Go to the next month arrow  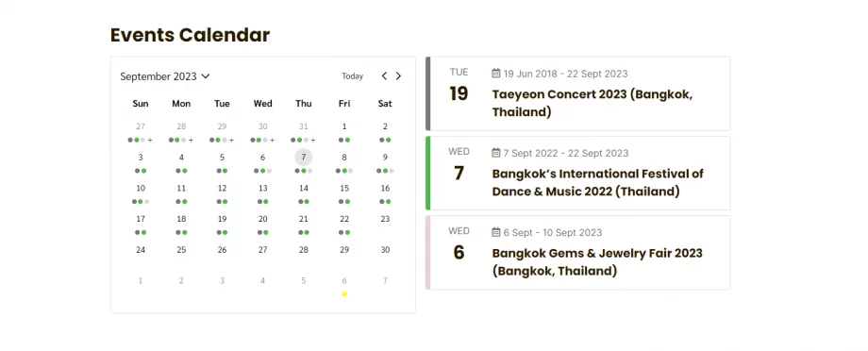click(398, 75)
